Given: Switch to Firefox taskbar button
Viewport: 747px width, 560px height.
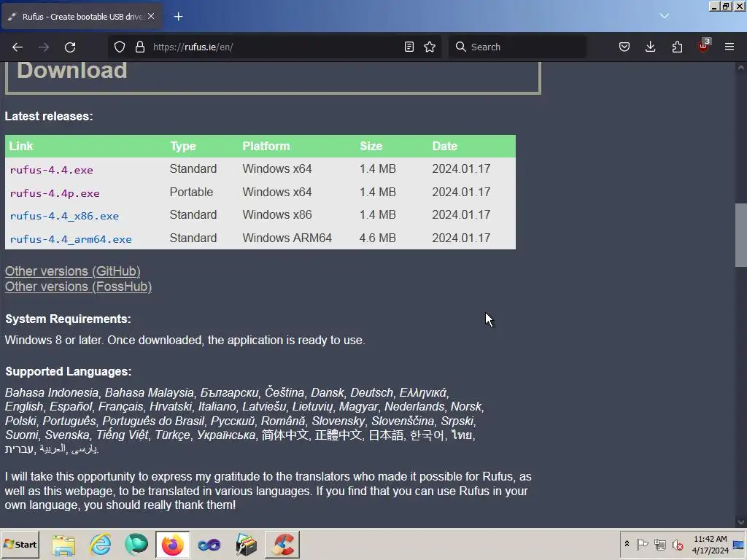Looking at the screenshot, I should 172,545.
